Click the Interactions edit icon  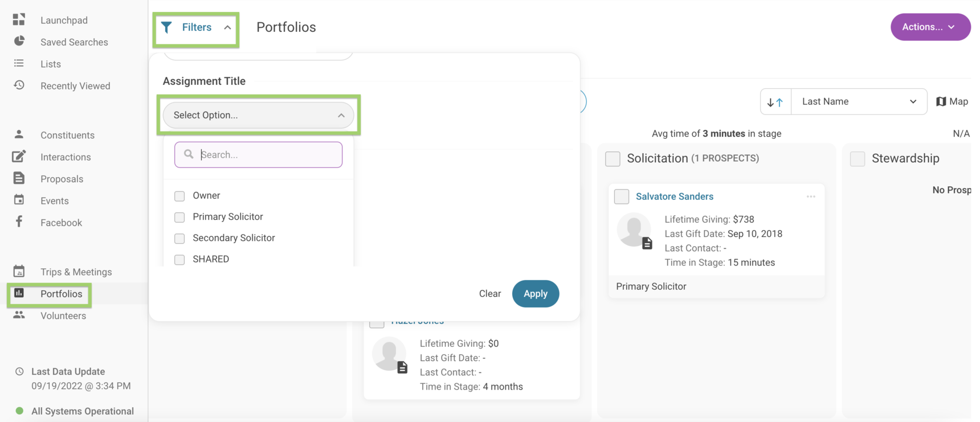pos(19,156)
